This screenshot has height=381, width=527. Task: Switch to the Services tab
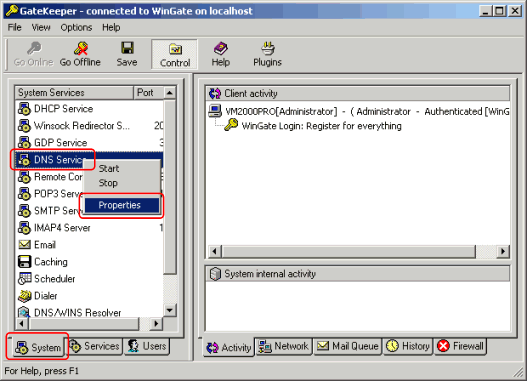point(95,346)
